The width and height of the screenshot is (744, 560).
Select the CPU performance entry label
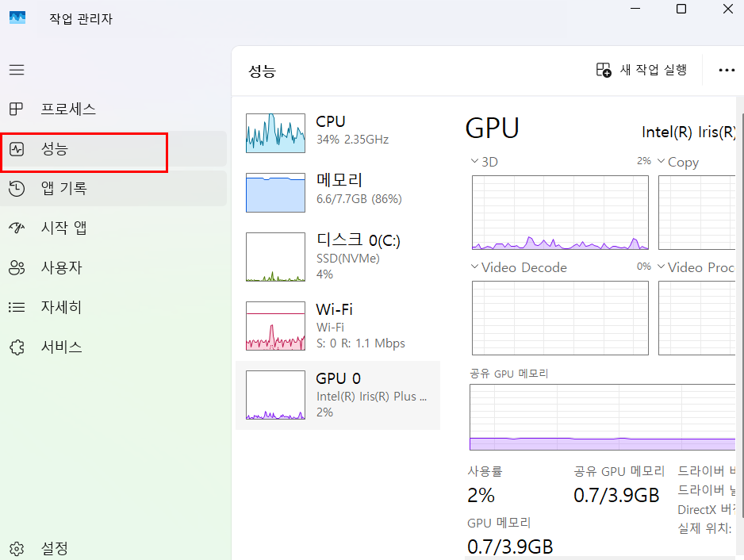click(331, 121)
